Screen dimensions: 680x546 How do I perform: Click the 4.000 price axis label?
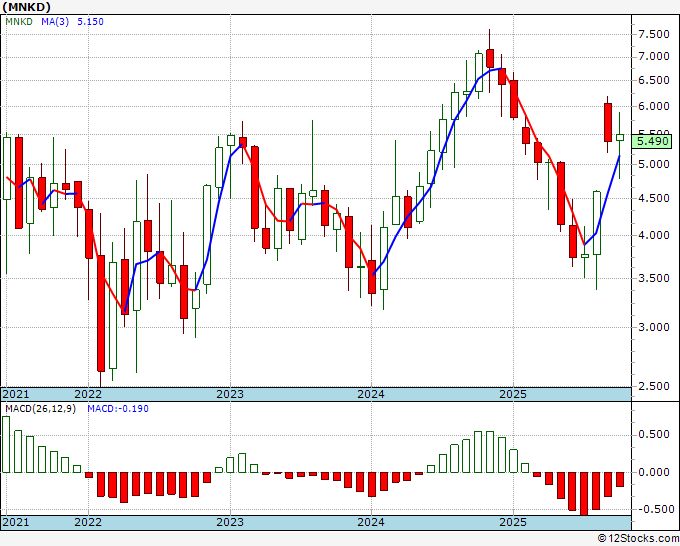click(654, 235)
